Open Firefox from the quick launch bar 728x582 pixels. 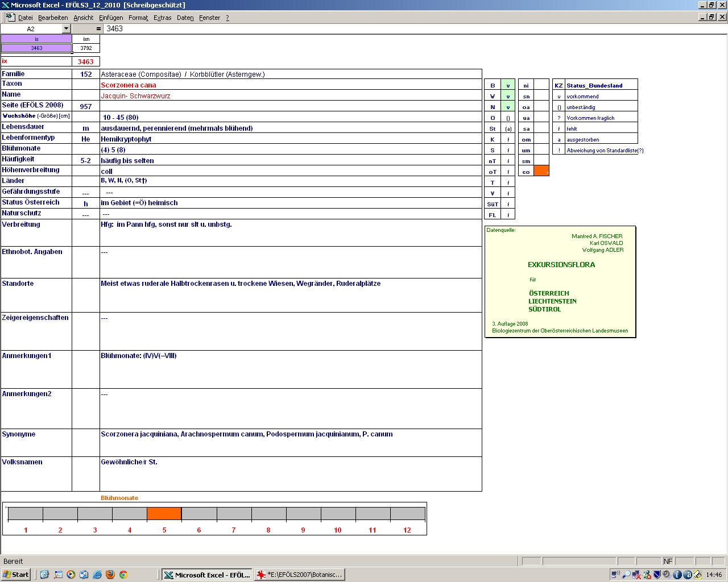click(110, 575)
